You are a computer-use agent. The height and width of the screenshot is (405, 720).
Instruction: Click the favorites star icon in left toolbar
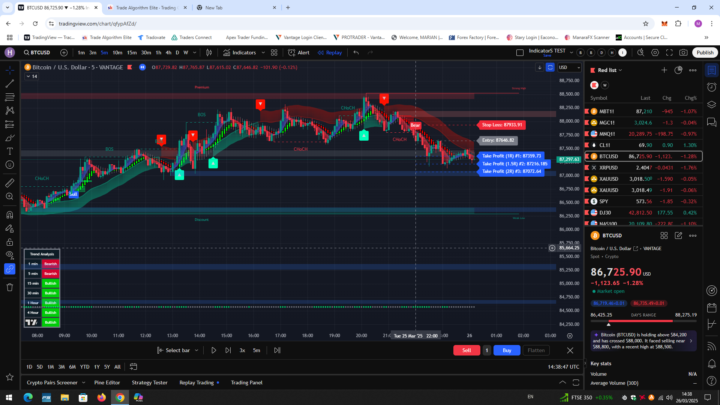point(10,377)
